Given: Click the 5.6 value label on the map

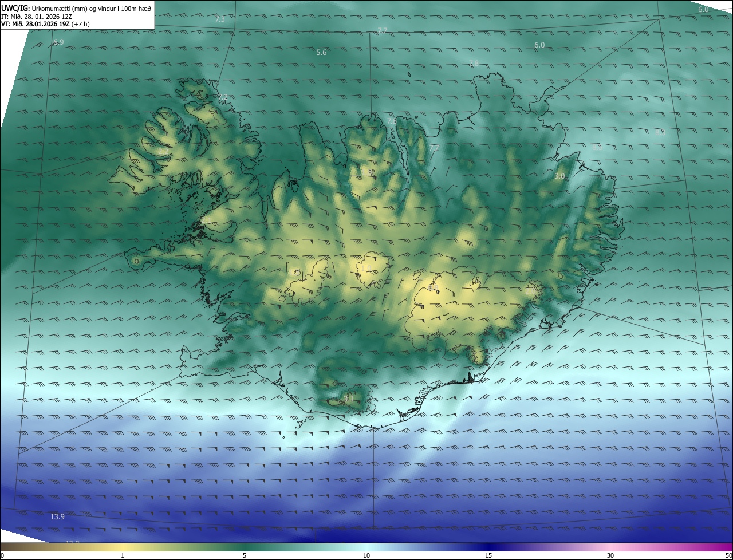Looking at the screenshot, I should click(x=321, y=53).
